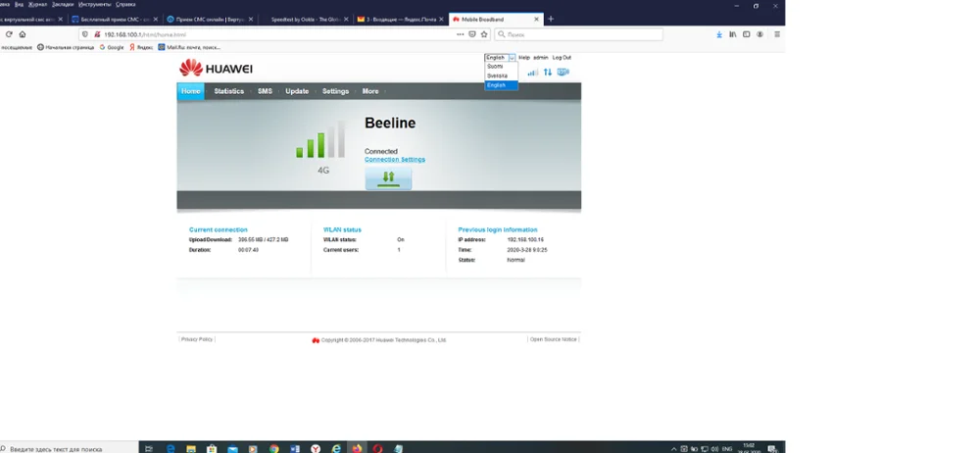Click Windows taskbar search box
The image size is (980, 453).
69,449
